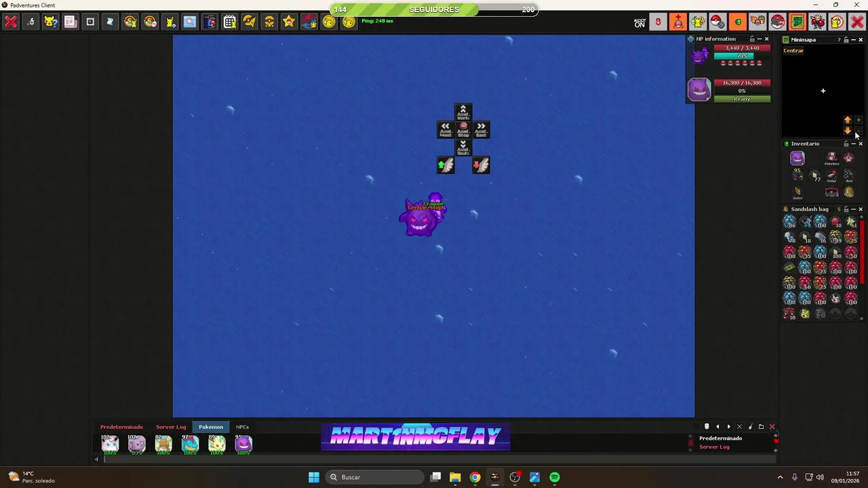The height and width of the screenshot is (488, 868).
Task: Click Accel North movement arrow
Action: pyautogui.click(x=463, y=112)
